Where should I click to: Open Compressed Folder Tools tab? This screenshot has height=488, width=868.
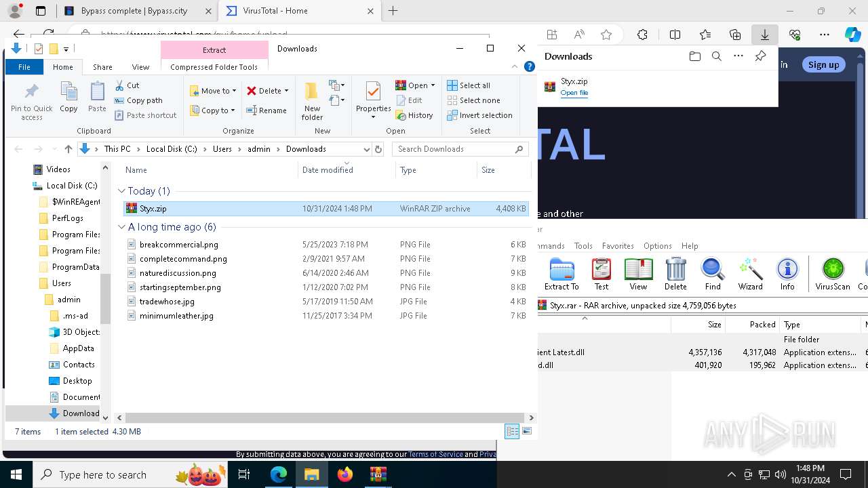214,67
